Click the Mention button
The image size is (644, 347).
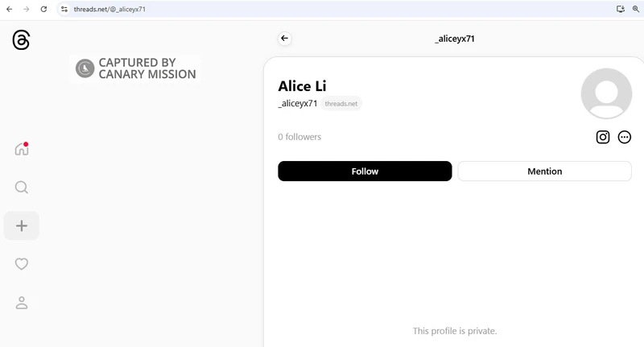pos(544,171)
